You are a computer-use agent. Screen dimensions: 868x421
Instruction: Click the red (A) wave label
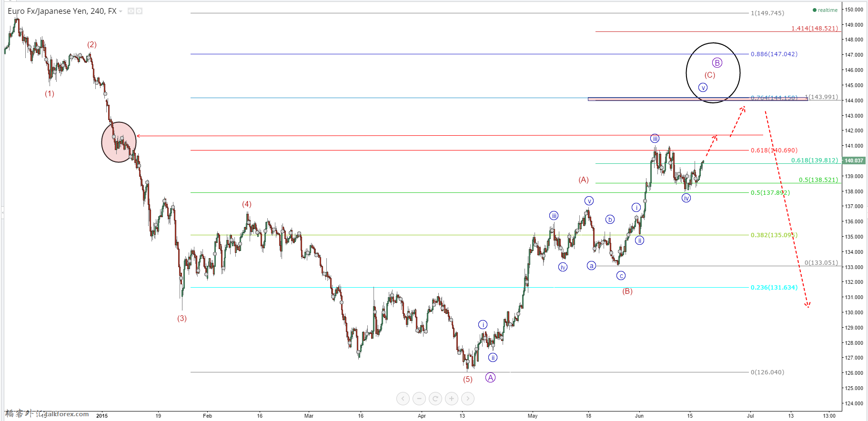click(x=584, y=180)
